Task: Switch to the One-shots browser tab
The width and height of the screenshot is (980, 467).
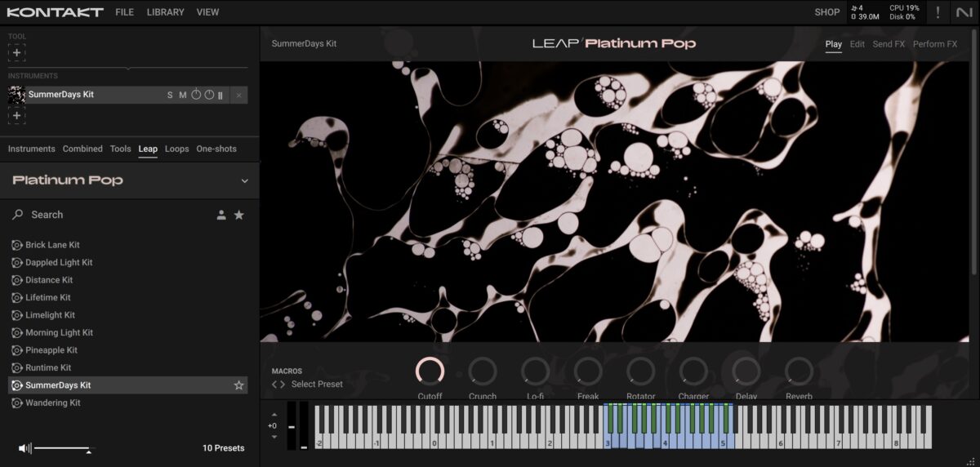Action: pyautogui.click(x=216, y=149)
